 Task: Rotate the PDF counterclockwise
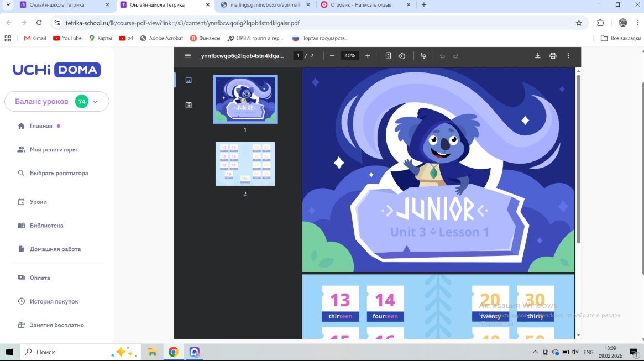click(x=402, y=56)
